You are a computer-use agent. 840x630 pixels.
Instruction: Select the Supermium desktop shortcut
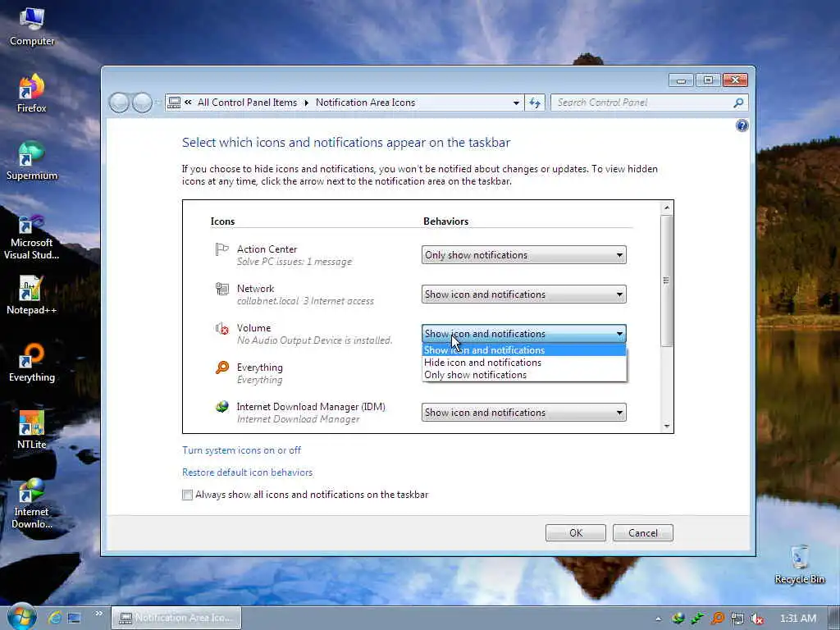(31, 161)
